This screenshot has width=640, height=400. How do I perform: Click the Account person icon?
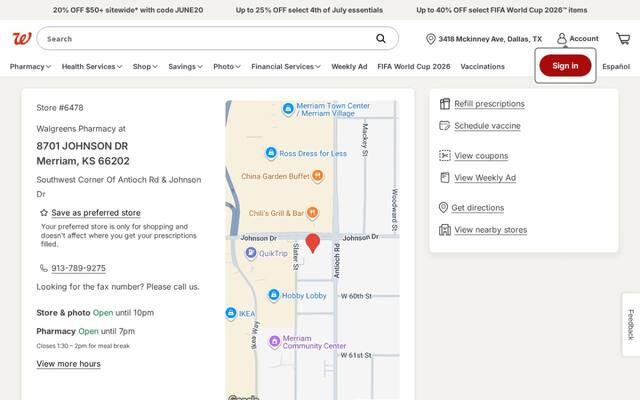click(562, 39)
